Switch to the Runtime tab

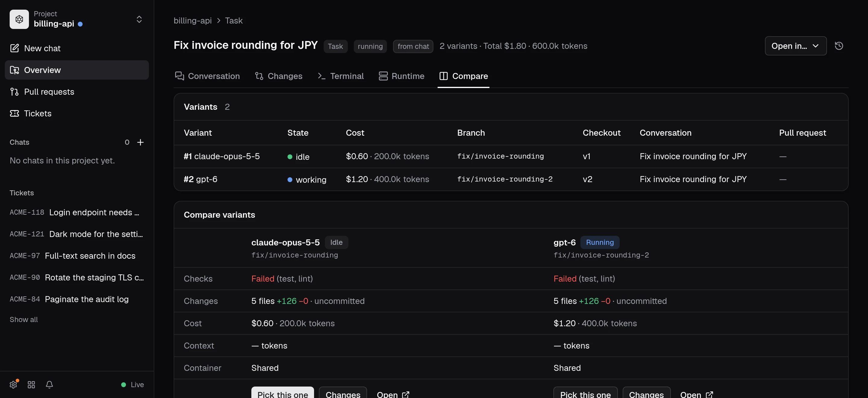401,76
